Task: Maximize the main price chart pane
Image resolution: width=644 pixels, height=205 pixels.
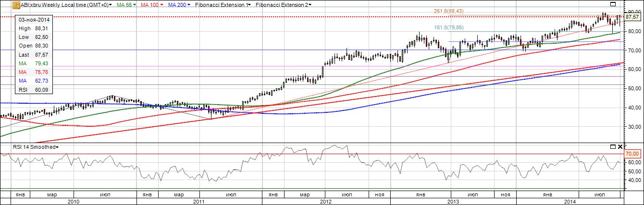Action: (x=613, y=4)
